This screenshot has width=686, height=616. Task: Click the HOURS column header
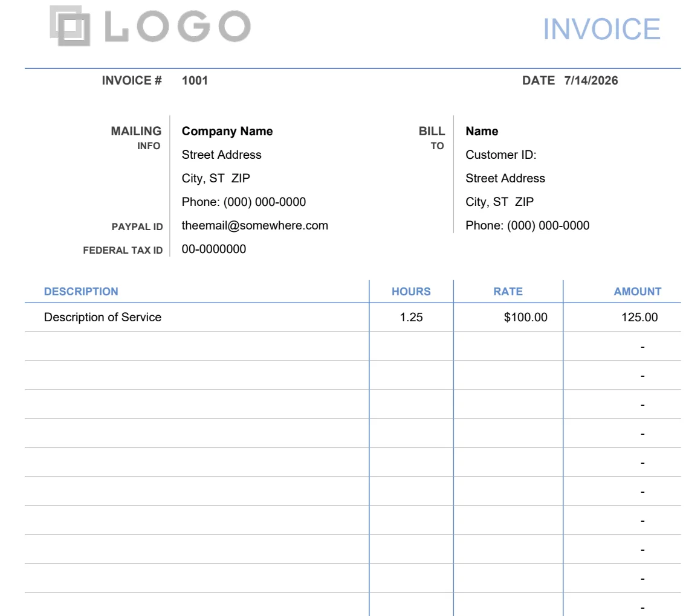pos(411,292)
